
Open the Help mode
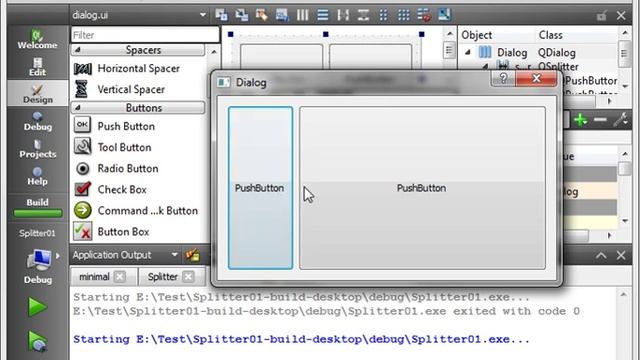point(37,176)
